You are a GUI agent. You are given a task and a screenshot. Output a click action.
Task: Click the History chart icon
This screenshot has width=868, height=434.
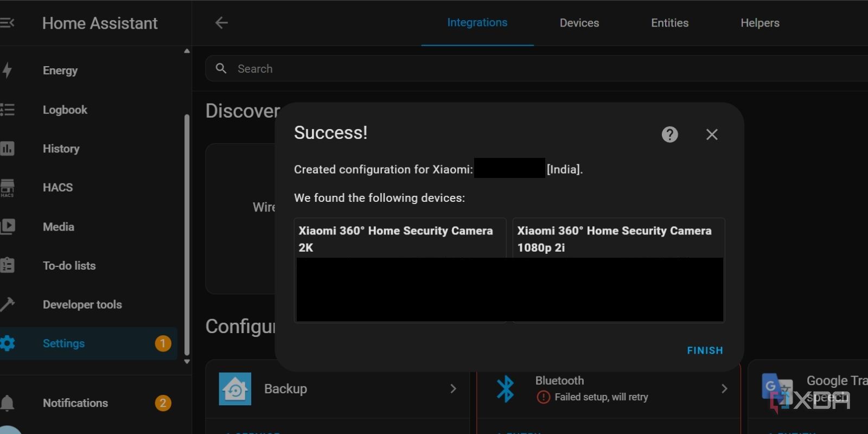(x=7, y=149)
